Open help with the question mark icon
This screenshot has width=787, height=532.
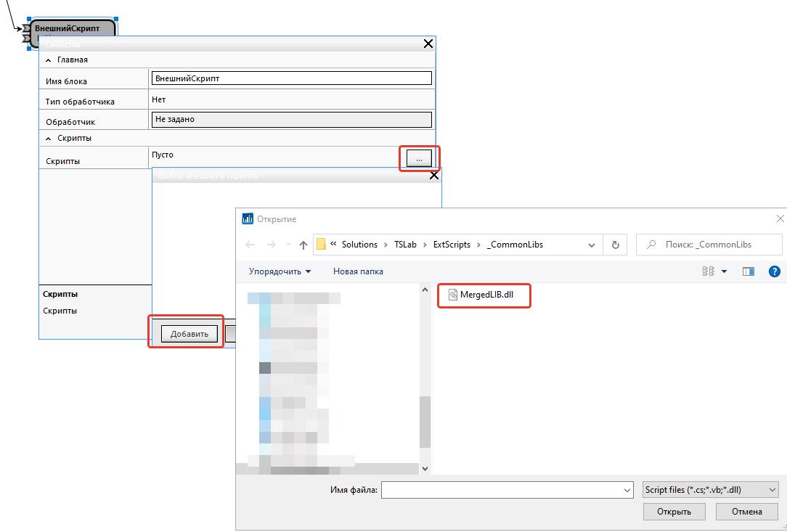coord(775,271)
